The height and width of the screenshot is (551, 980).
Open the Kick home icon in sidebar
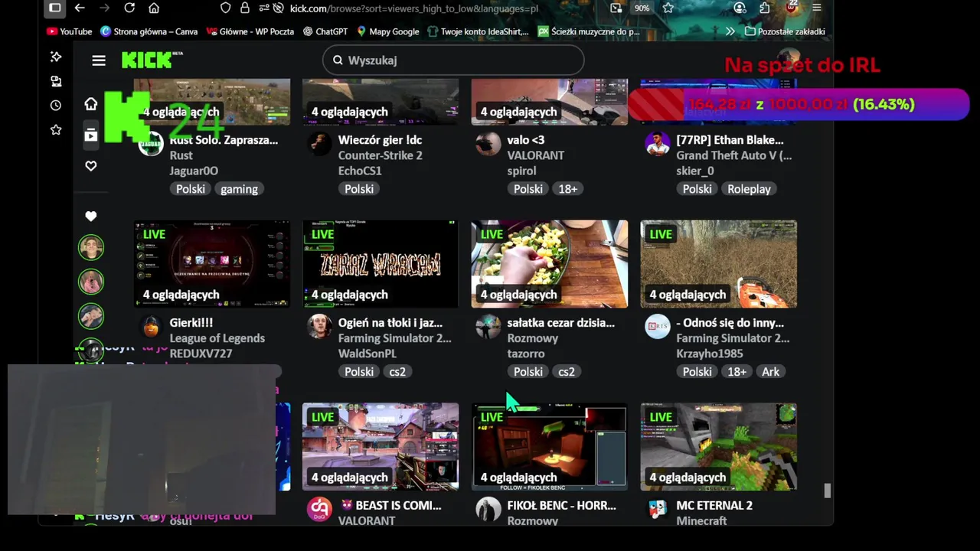coord(91,103)
